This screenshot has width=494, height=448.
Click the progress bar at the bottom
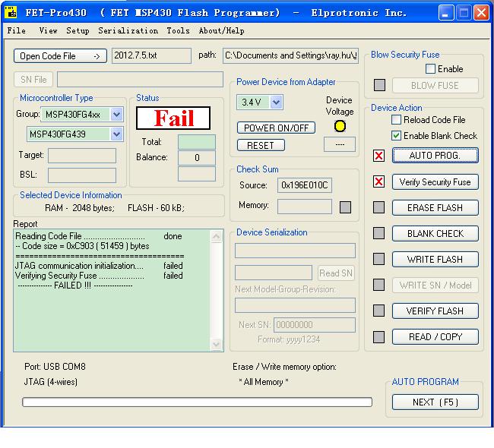[x=198, y=402]
